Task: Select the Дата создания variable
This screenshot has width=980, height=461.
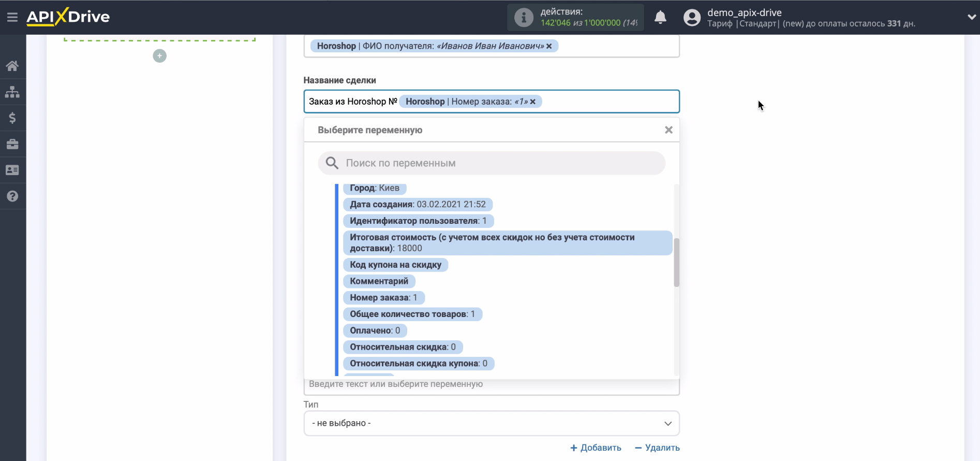Action: coord(418,205)
